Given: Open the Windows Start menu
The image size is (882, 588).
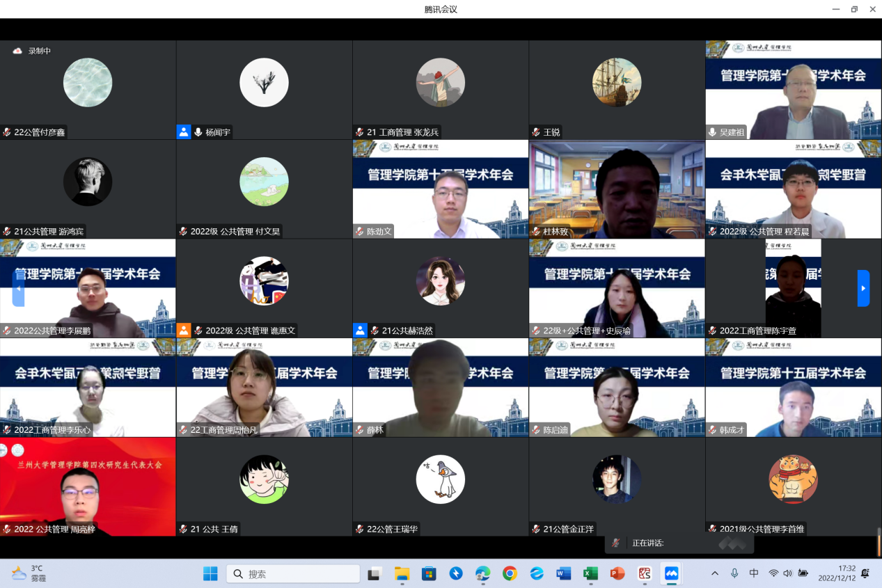Looking at the screenshot, I should click(210, 573).
